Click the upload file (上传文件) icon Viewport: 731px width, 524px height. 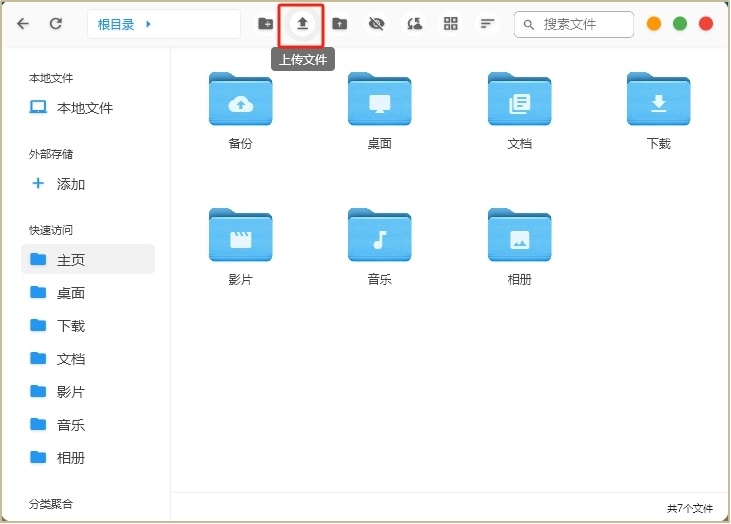tap(302, 23)
